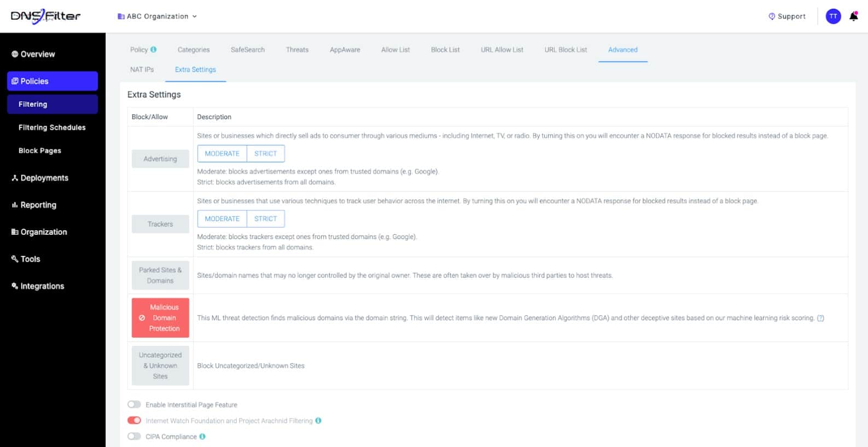Click the info icon beside Internet Watch Foundation
Screen dimensions: 868x447
(x=318, y=421)
